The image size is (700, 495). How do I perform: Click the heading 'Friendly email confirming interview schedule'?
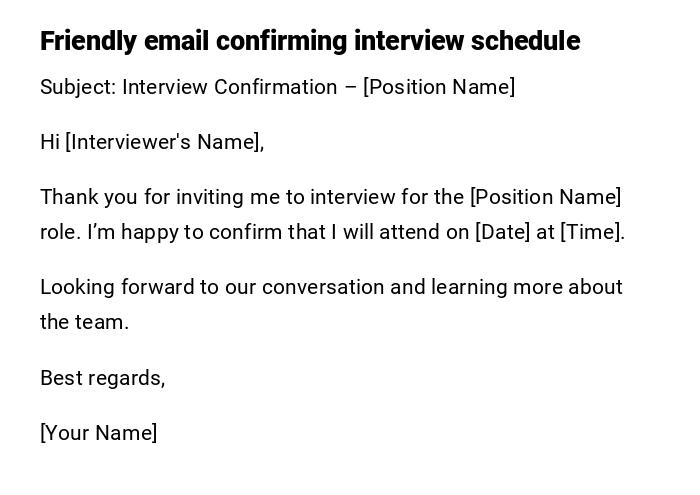click(309, 41)
